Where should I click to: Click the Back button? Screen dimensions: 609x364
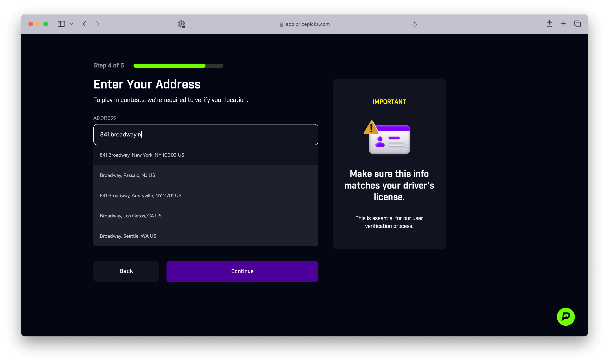coord(126,271)
